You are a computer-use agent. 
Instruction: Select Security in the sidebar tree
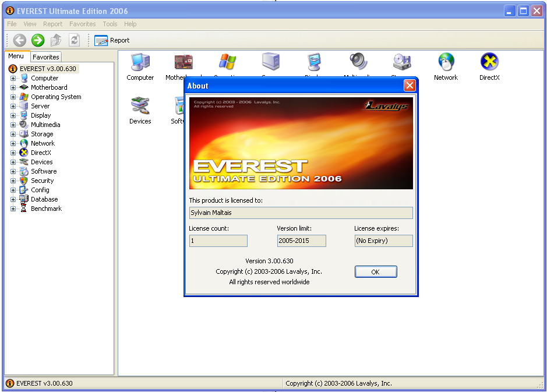[42, 181]
